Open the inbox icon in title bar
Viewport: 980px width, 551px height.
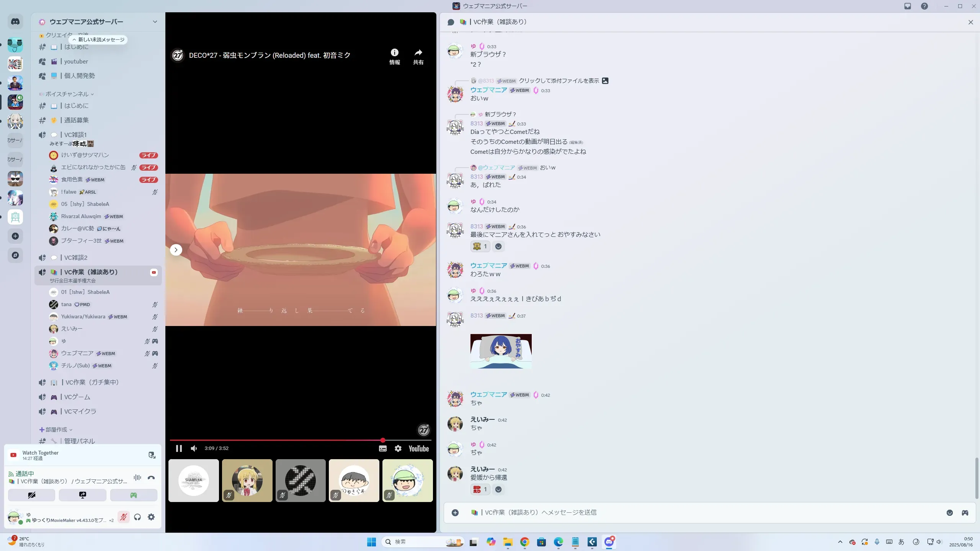(x=908, y=6)
